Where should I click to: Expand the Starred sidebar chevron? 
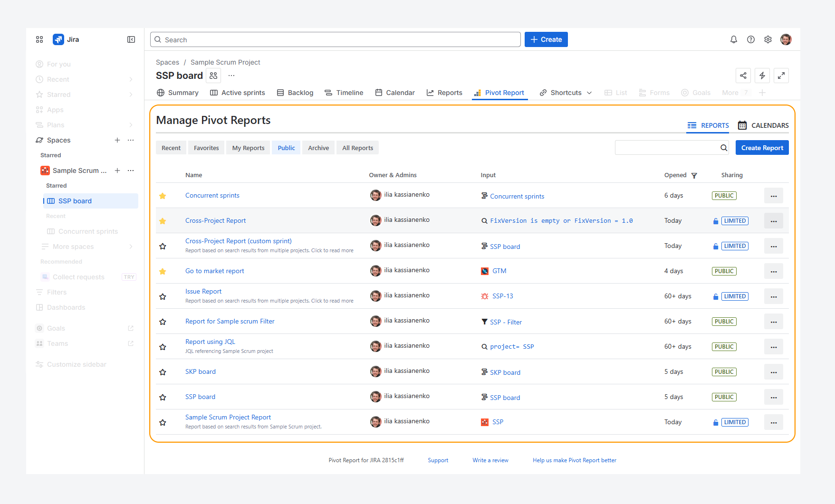tap(131, 95)
